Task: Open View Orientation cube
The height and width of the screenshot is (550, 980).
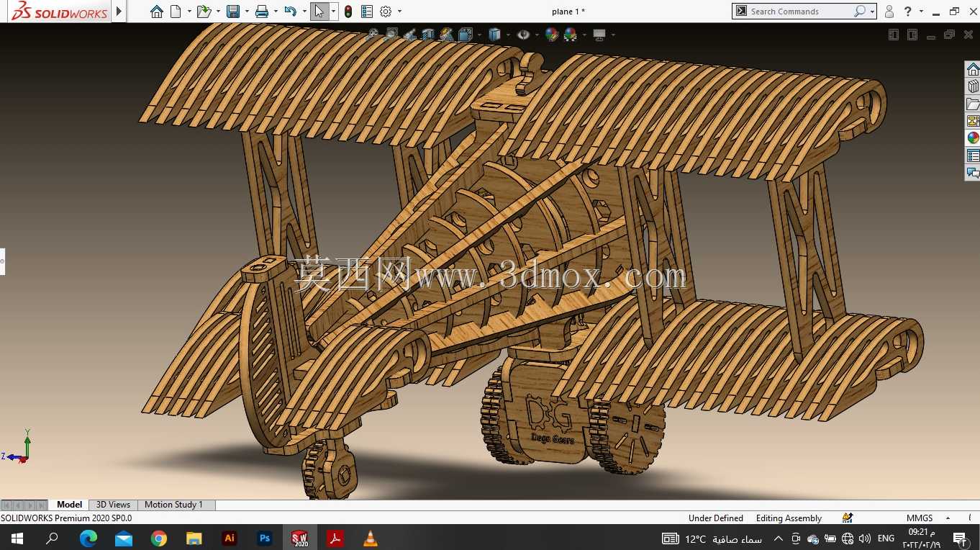Action: tap(465, 34)
